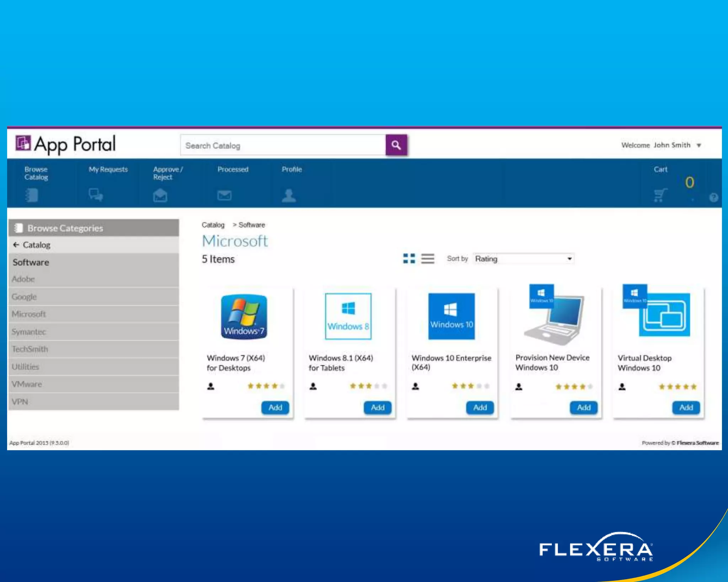Switch to list view icon
This screenshot has width=728, height=582.
click(x=428, y=258)
